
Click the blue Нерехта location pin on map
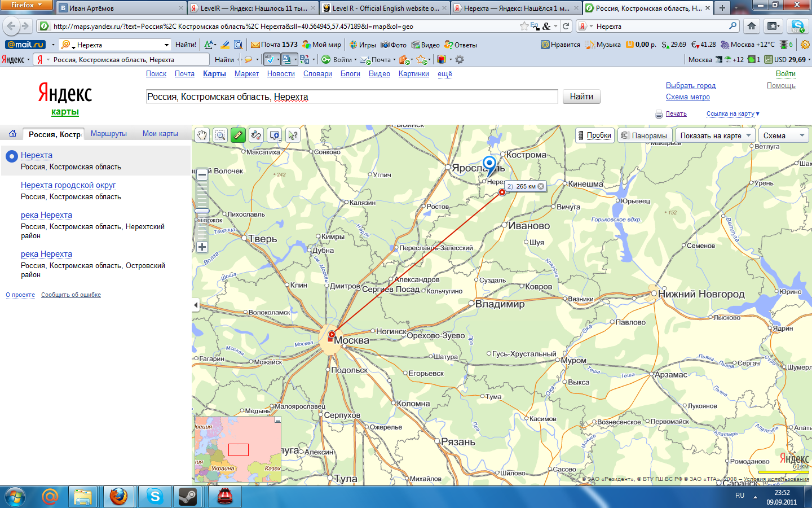pyautogui.click(x=489, y=163)
